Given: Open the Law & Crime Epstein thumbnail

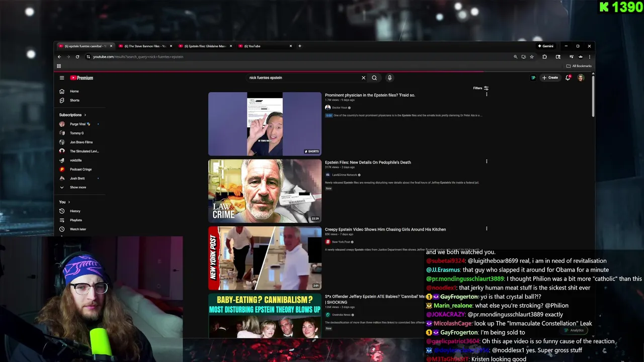Looking at the screenshot, I should tap(265, 191).
